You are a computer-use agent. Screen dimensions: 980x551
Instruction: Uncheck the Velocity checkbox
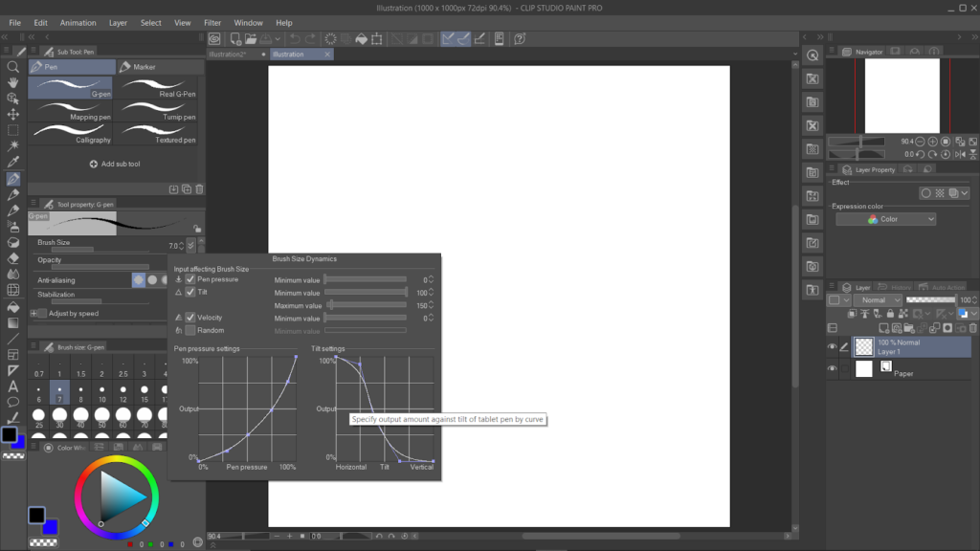pyautogui.click(x=190, y=318)
